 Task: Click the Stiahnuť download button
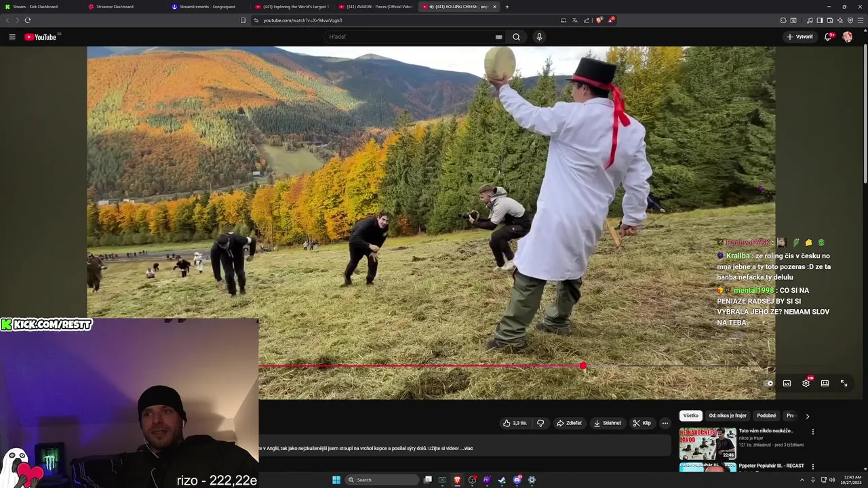click(x=608, y=423)
